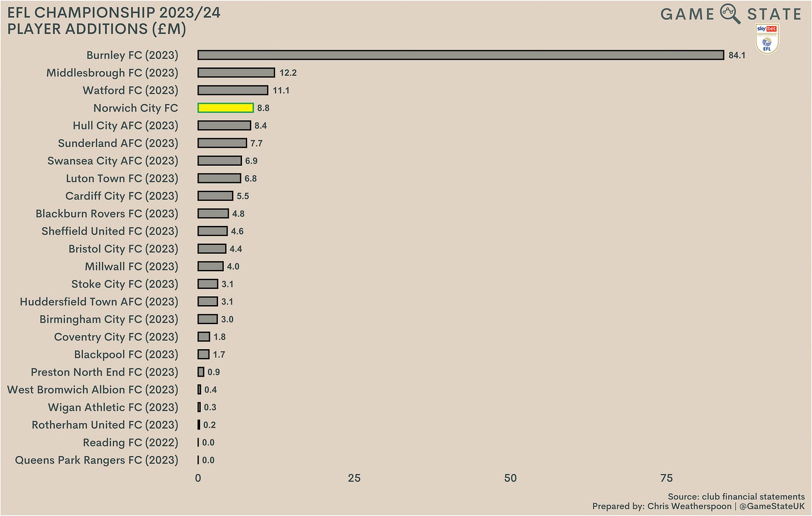Select the 'Stoke City FC (2023)' label
The image size is (812, 516).
(125, 284)
